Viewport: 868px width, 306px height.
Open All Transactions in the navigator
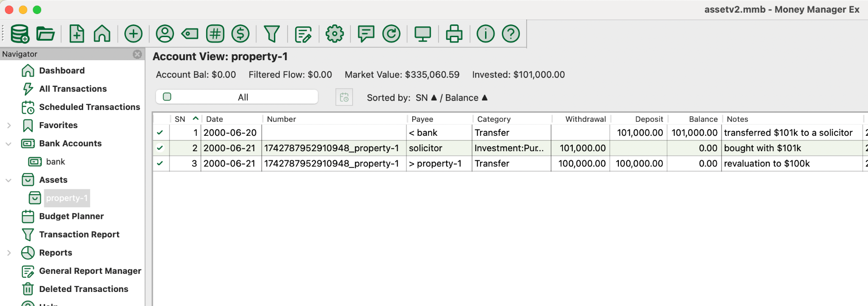pos(73,89)
